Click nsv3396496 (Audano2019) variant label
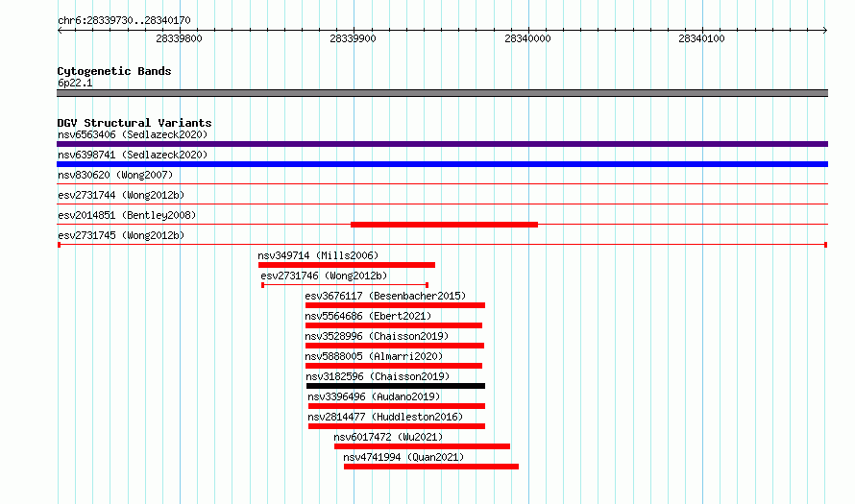855x504 pixels. (x=374, y=396)
